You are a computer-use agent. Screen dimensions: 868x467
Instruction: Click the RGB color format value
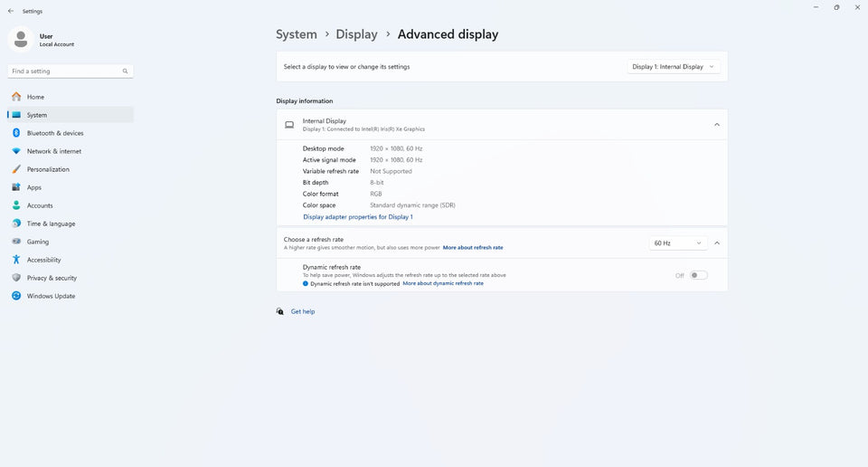pyautogui.click(x=376, y=194)
